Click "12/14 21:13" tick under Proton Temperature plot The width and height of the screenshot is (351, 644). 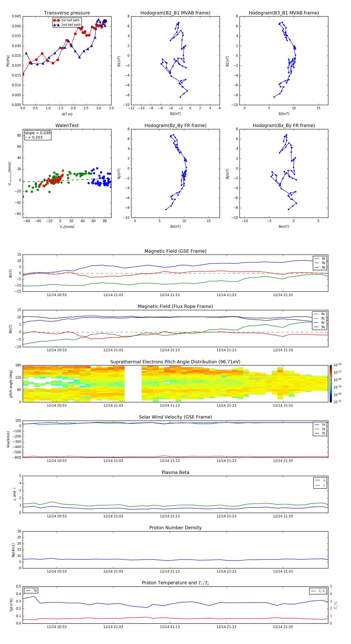point(170,627)
